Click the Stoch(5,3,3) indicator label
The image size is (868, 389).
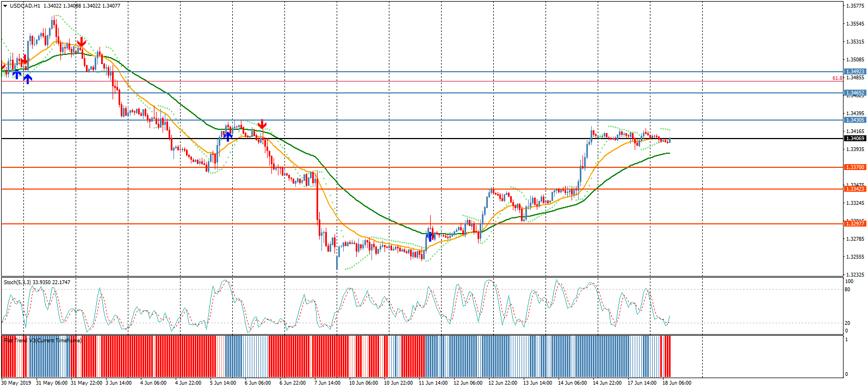click(x=37, y=283)
